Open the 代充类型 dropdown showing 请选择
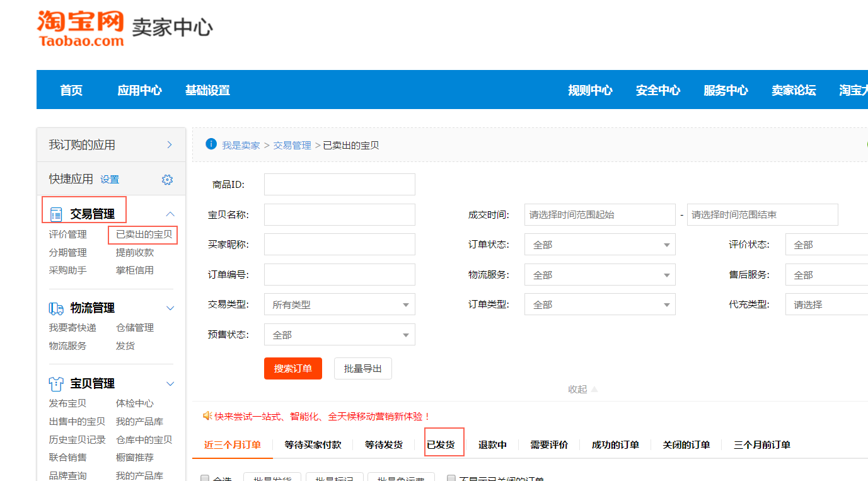Image resolution: width=868 pixels, height=481 pixels. (x=827, y=304)
